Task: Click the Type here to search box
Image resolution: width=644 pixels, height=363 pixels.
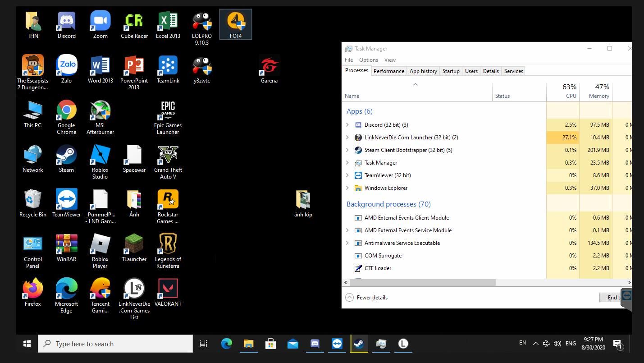Action: pos(115,344)
